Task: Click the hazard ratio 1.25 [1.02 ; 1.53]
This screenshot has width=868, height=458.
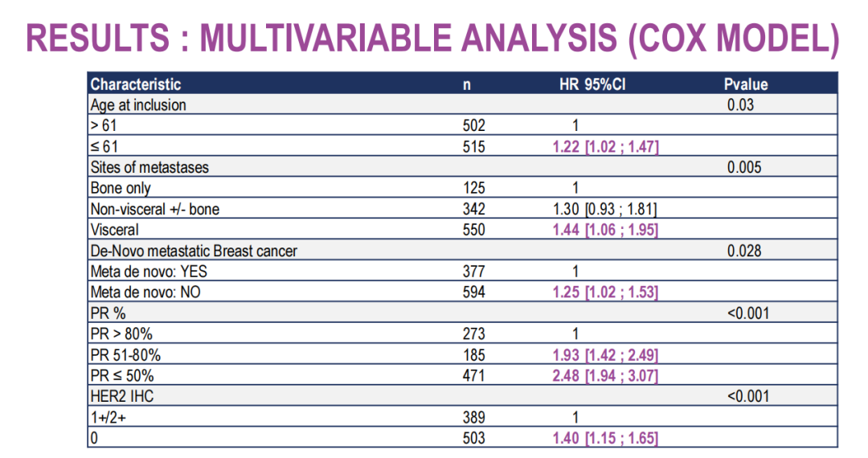Action: [x=605, y=292]
